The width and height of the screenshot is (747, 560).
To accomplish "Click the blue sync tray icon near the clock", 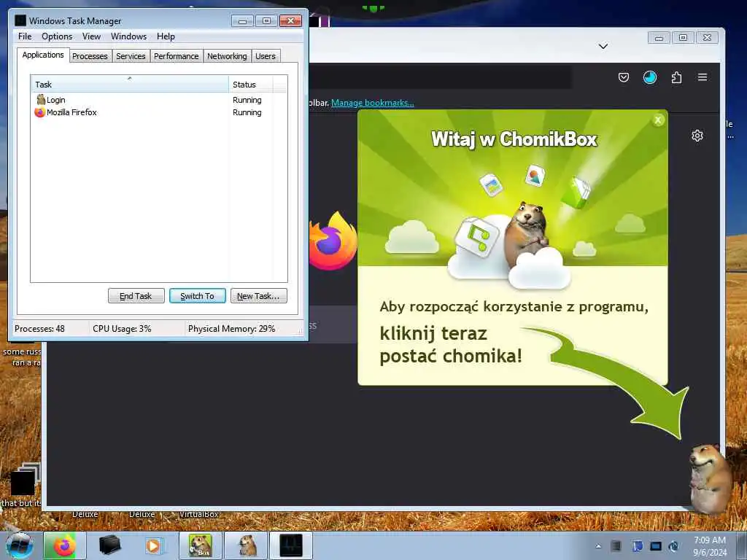I will pyautogui.click(x=673, y=545).
